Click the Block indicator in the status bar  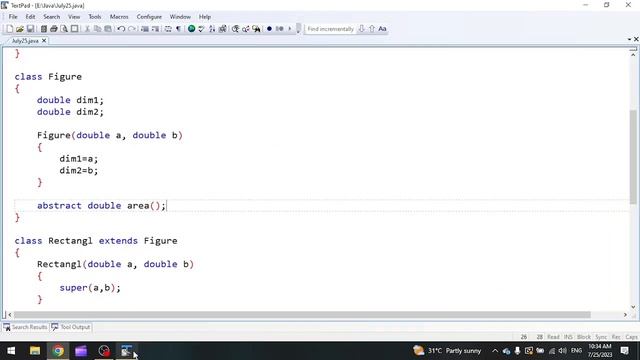[x=584, y=337]
